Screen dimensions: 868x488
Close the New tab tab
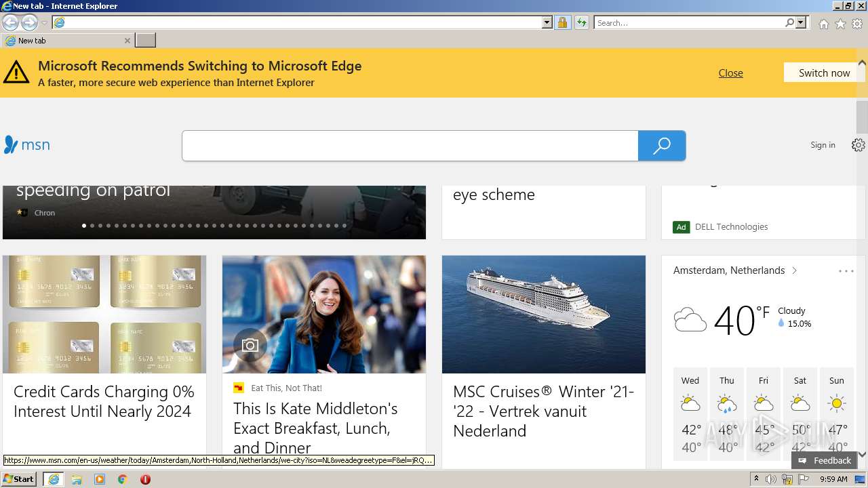click(127, 41)
